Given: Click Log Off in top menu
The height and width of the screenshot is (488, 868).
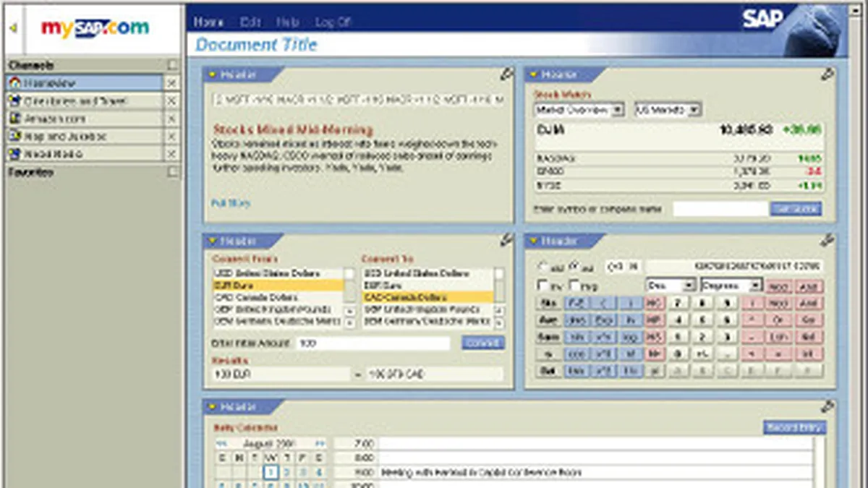Looking at the screenshot, I should click(332, 22).
